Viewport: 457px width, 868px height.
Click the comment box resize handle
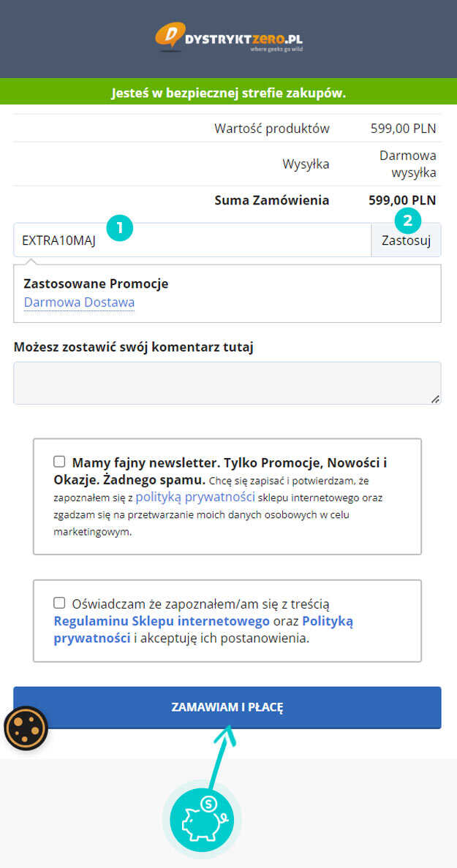point(435,399)
